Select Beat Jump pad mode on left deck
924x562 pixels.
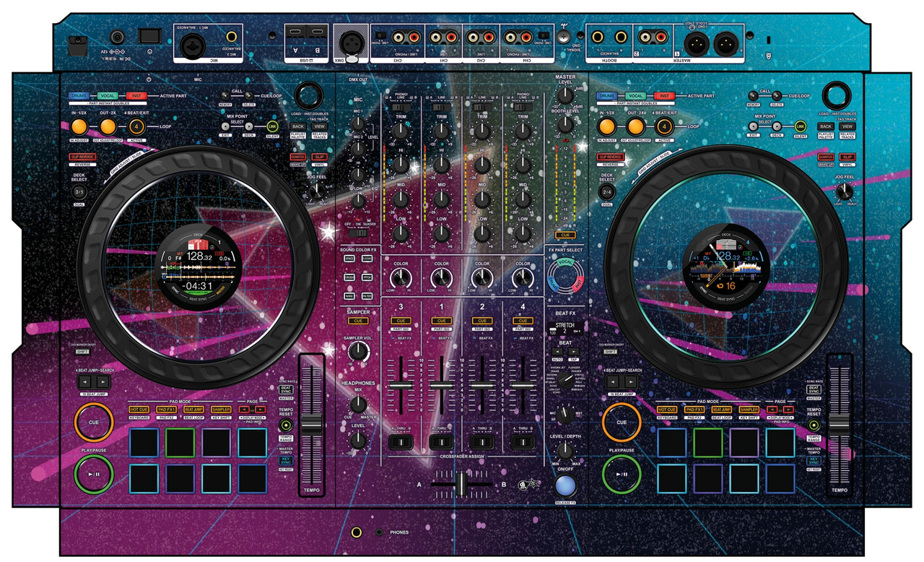coord(193,410)
